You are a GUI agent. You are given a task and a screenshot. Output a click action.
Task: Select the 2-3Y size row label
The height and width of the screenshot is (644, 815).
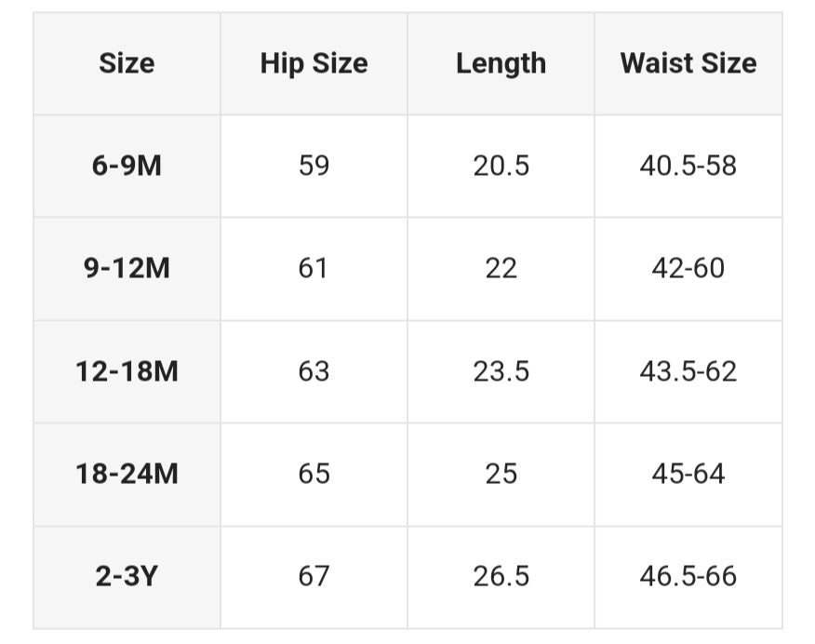[127, 576]
